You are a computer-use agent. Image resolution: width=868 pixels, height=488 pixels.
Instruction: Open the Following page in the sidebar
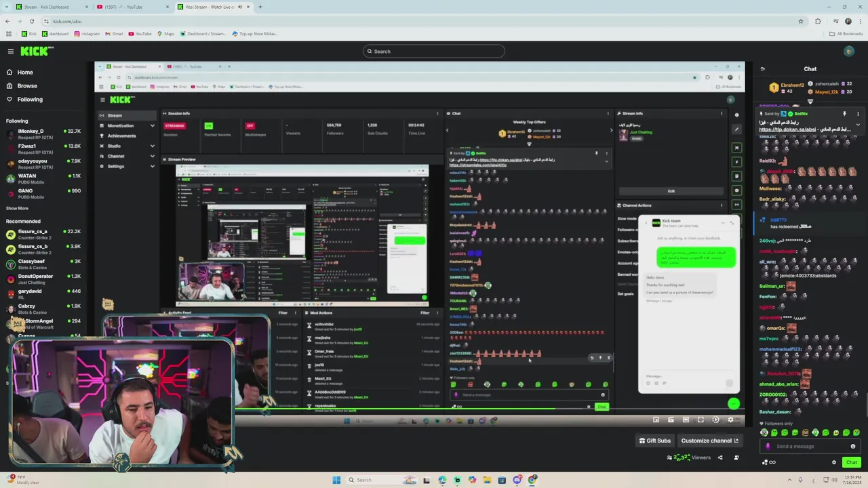point(29,99)
